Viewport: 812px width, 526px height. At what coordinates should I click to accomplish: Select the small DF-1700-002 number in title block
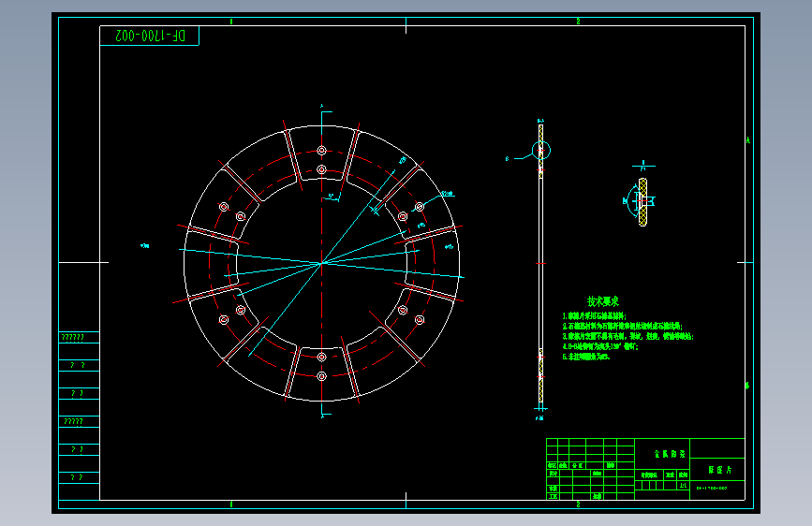click(712, 488)
